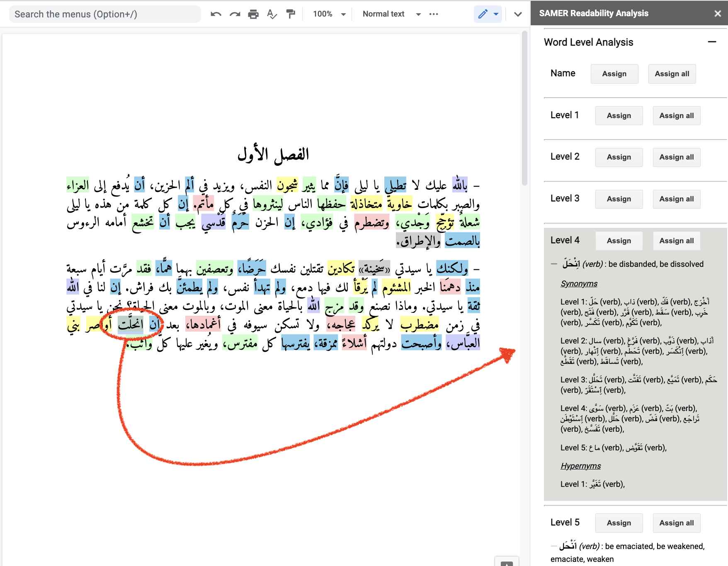
Task: Click the editing mode pencil icon
Action: (483, 14)
